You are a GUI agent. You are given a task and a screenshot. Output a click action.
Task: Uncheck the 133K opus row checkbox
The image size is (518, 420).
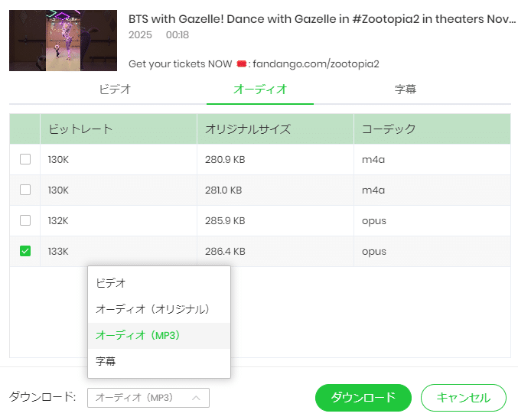pos(25,251)
